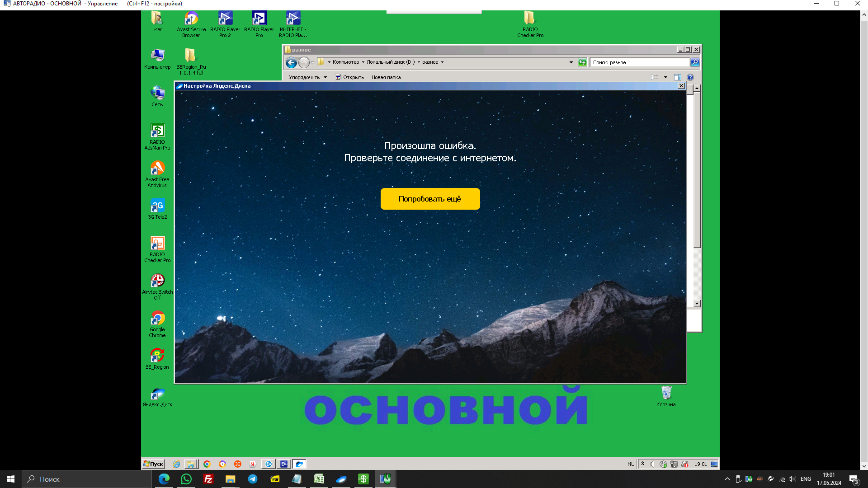Screen dimensions: 868x488
Task: Launch RADIO Player Pro desktop shortcut
Action: point(259,24)
